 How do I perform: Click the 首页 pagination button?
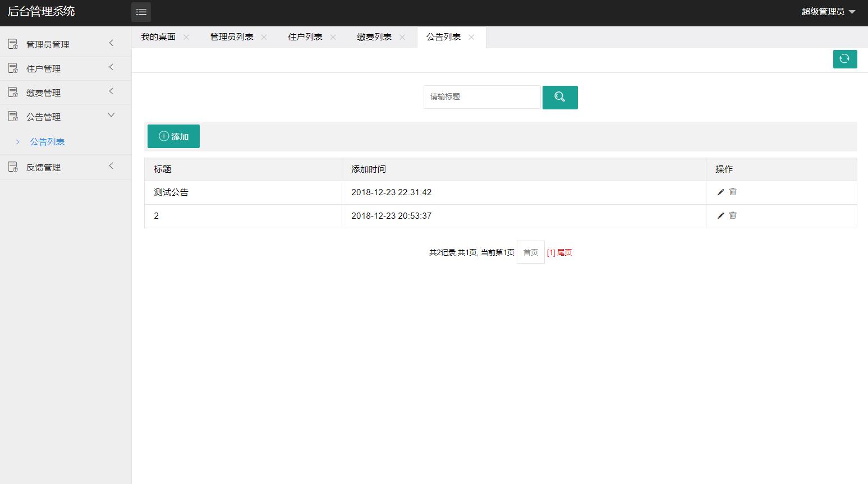point(530,252)
